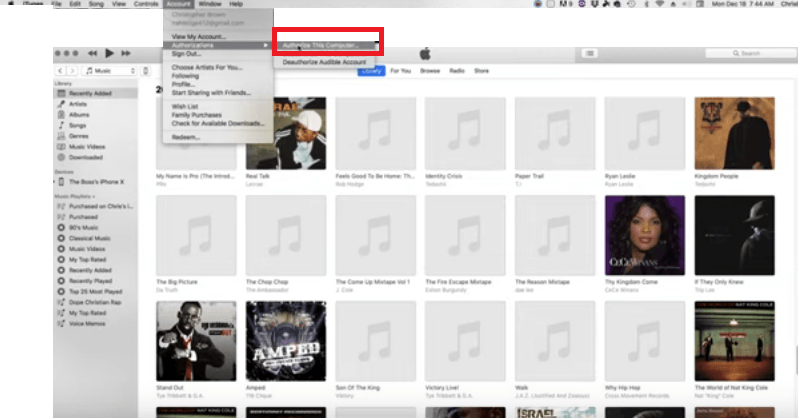Select The Boss's iPhone X device
This screenshot has width=798, height=418.
coord(95,182)
